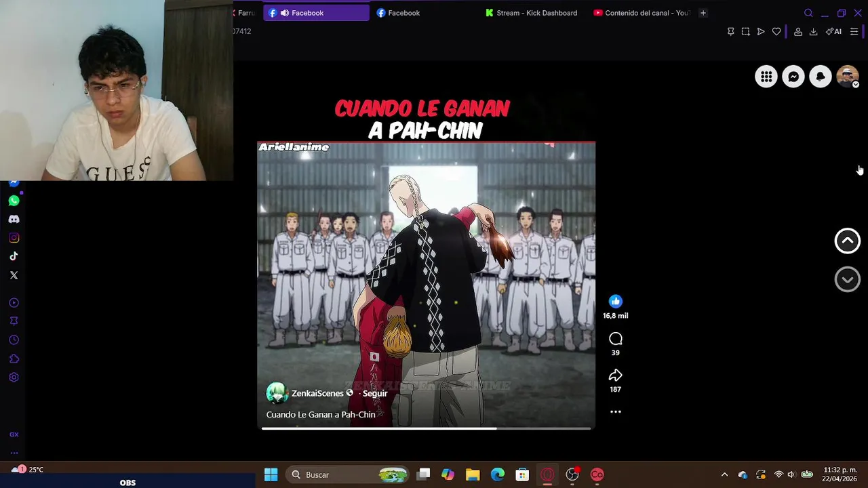The image size is (868, 488).
Task: Open the pinboards icon in the sidebar
Action: pyautogui.click(x=14, y=321)
